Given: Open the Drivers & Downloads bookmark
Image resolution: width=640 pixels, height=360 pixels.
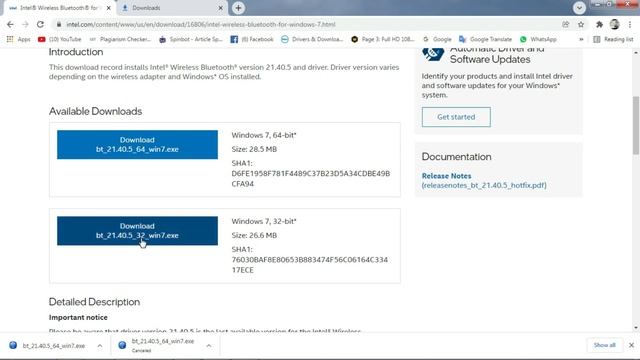Looking at the screenshot, I should pos(312,39).
